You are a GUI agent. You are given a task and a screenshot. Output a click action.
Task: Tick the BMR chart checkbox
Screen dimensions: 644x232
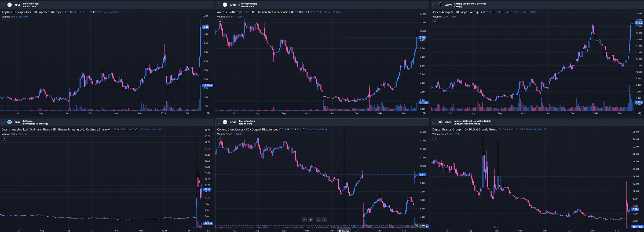(3, 122)
